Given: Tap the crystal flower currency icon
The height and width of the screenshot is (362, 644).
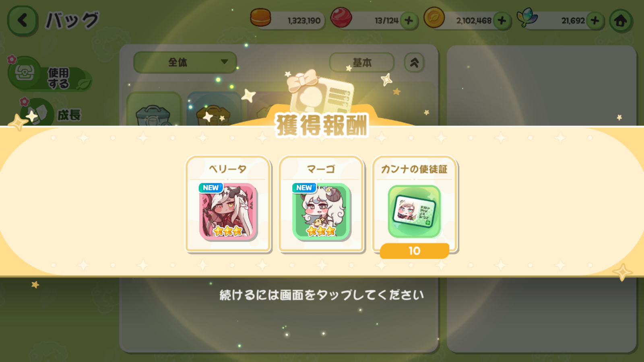Looking at the screenshot, I should [x=527, y=18].
